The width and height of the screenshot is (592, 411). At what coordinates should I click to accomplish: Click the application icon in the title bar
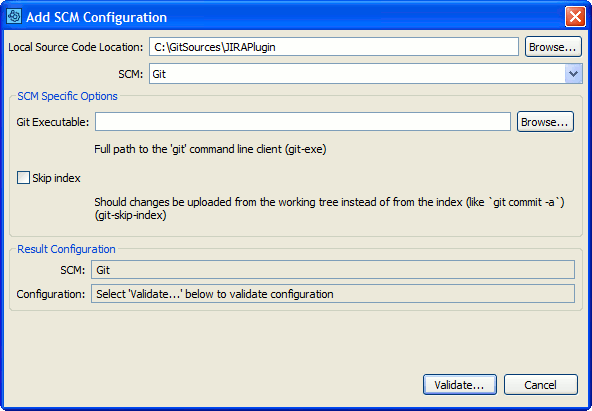pos(14,17)
